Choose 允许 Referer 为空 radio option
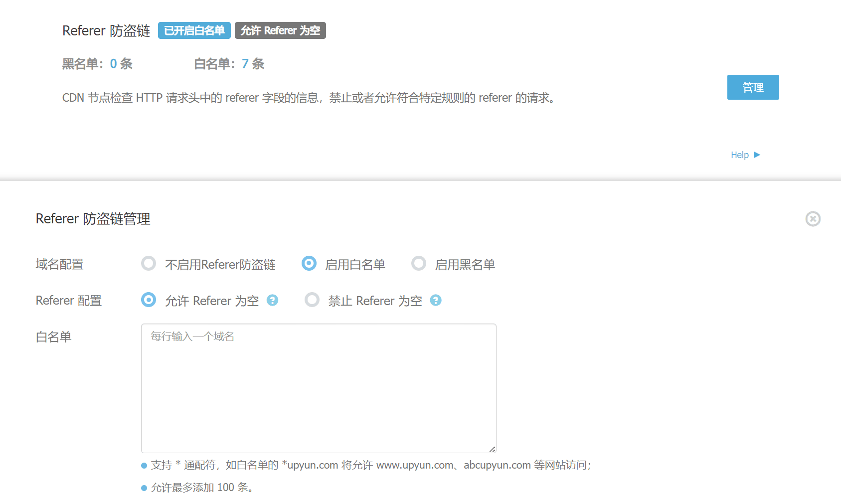 pos(149,300)
